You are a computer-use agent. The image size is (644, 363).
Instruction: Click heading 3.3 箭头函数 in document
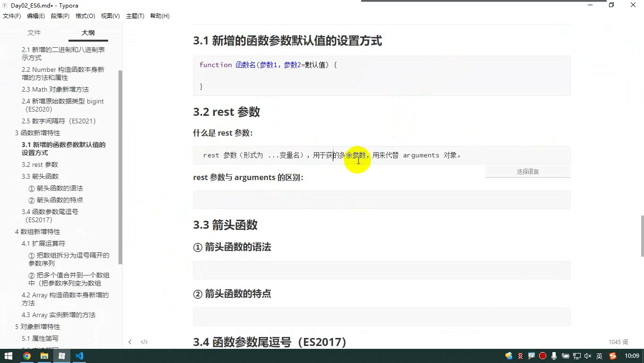coord(225,225)
